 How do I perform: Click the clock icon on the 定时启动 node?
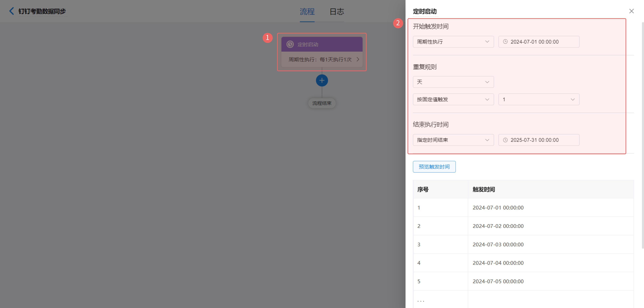290,44
